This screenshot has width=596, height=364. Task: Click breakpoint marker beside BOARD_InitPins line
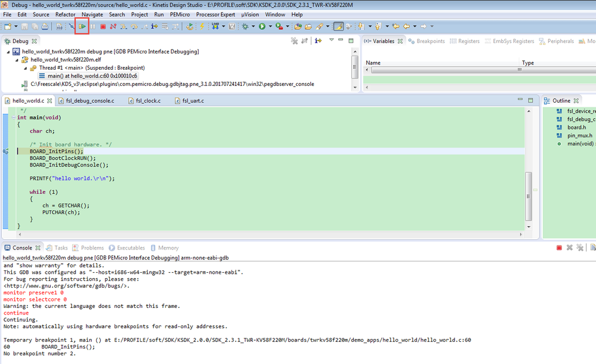[x=5, y=152]
